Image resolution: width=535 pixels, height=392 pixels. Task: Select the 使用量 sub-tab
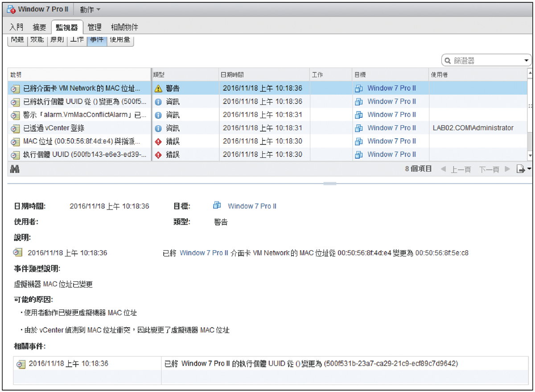120,40
